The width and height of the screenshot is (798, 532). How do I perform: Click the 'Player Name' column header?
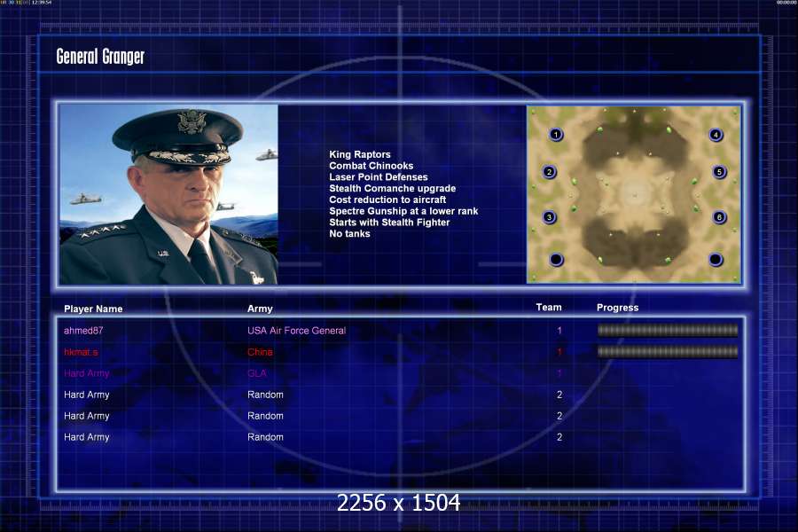tap(93, 309)
